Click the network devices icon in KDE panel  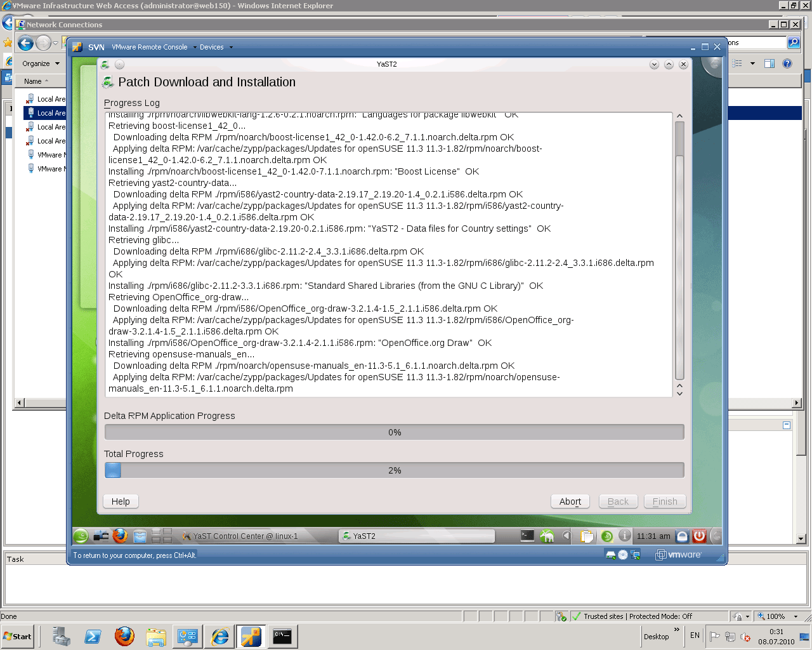101,536
